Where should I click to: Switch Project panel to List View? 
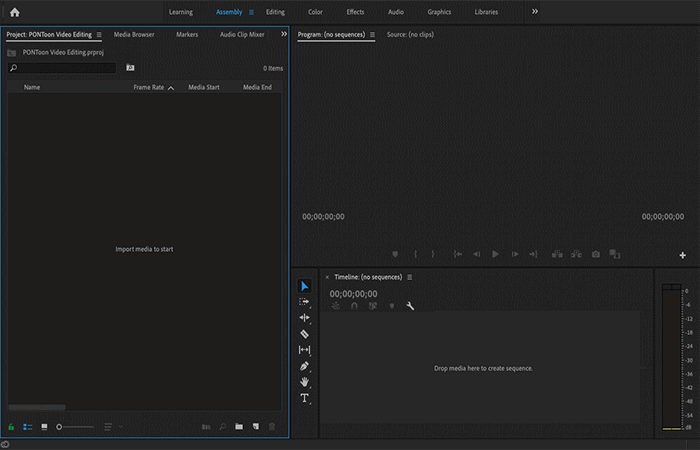click(x=28, y=427)
